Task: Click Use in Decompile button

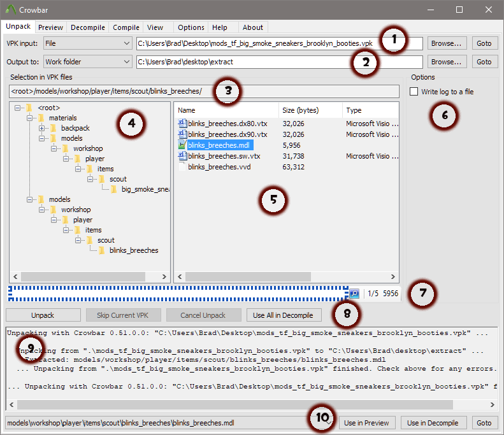Action: coord(433,423)
